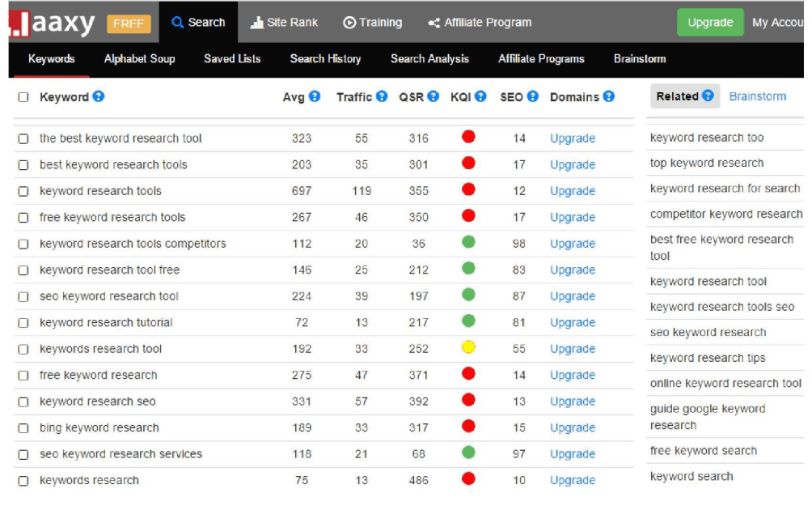Open the Affiliate Programs tab

(541, 59)
